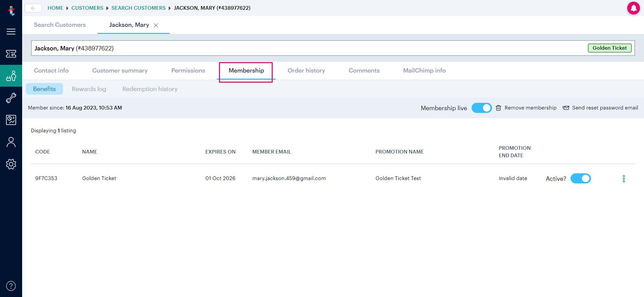Open the Contact info tab

point(51,71)
